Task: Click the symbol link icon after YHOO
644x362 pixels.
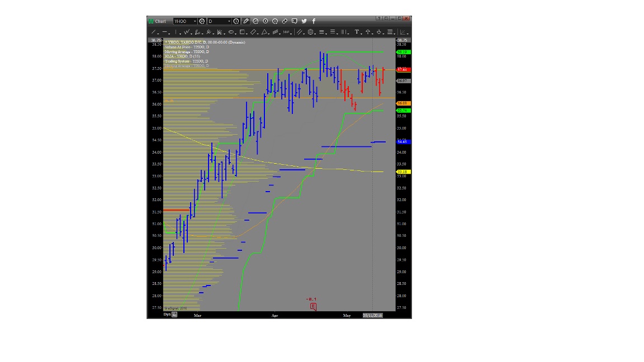Action: (x=202, y=21)
